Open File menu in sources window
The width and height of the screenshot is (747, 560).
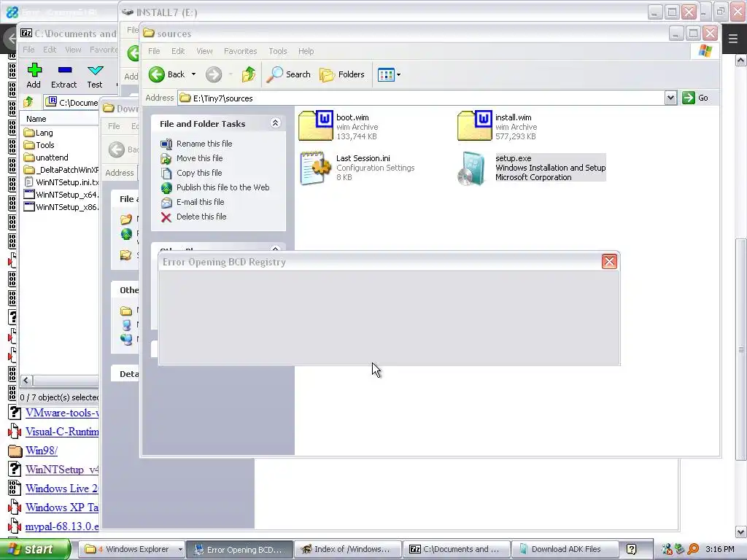(154, 51)
